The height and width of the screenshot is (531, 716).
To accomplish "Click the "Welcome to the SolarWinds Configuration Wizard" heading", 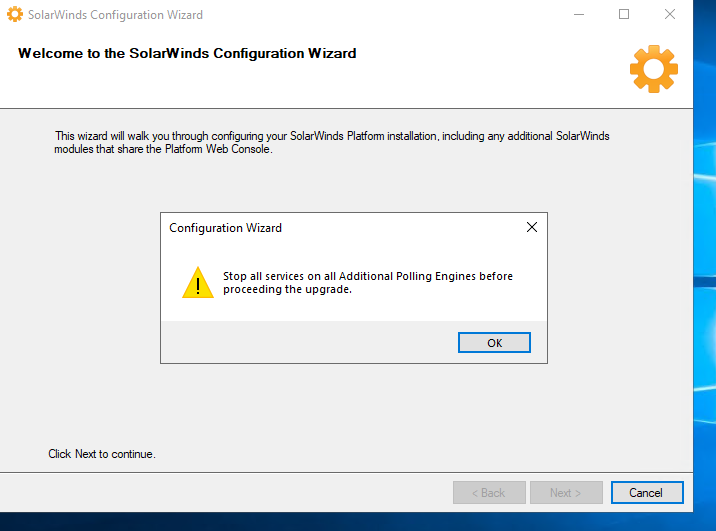I will point(187,53).
